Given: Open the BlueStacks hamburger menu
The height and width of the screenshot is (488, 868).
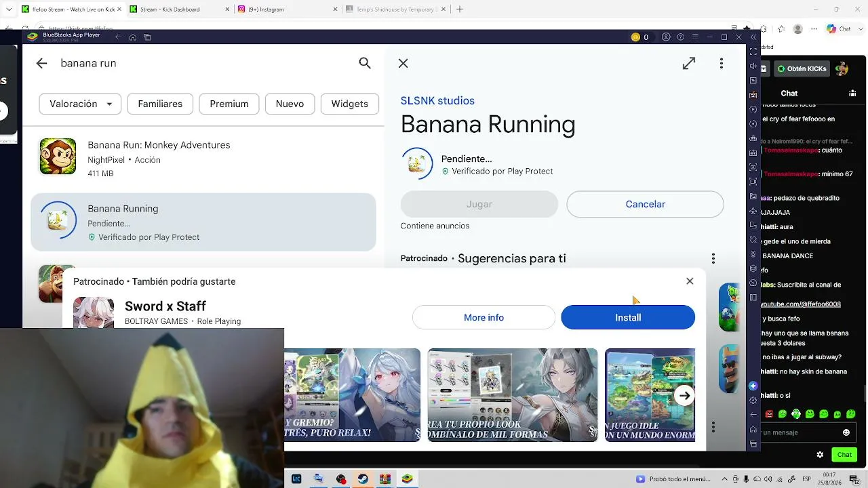Looking at the screenshot, I should pos(695,37).
